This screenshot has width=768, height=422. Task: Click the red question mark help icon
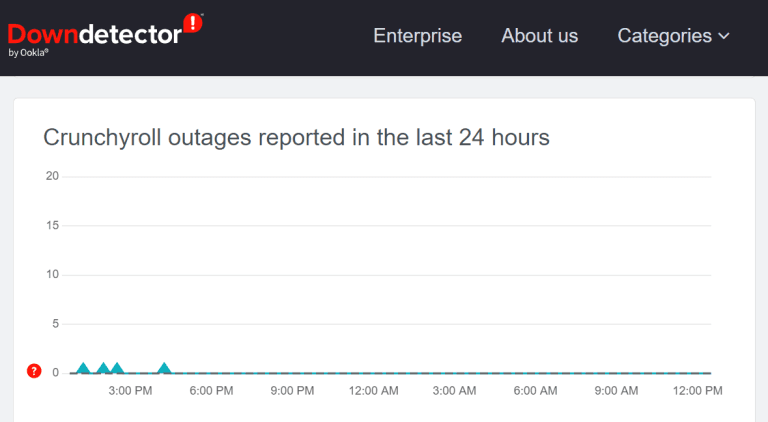(x=34, y=372)
